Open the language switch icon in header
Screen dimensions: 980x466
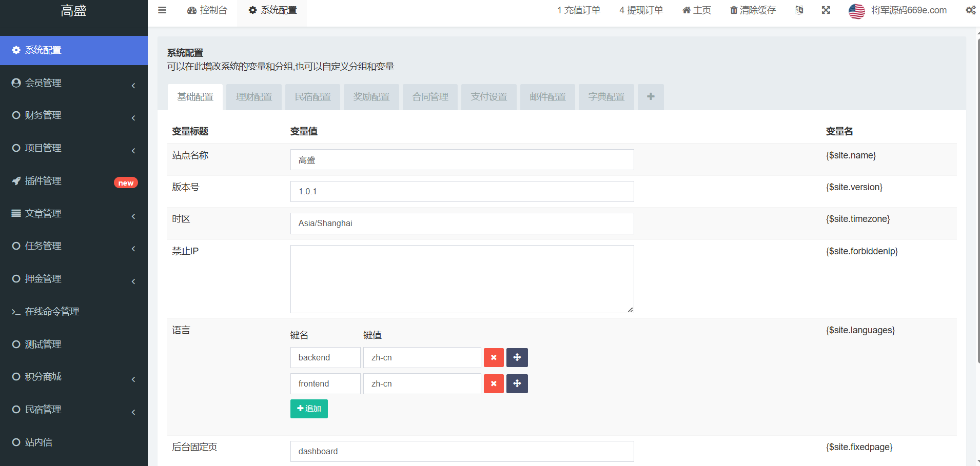(x=799, y=10)
